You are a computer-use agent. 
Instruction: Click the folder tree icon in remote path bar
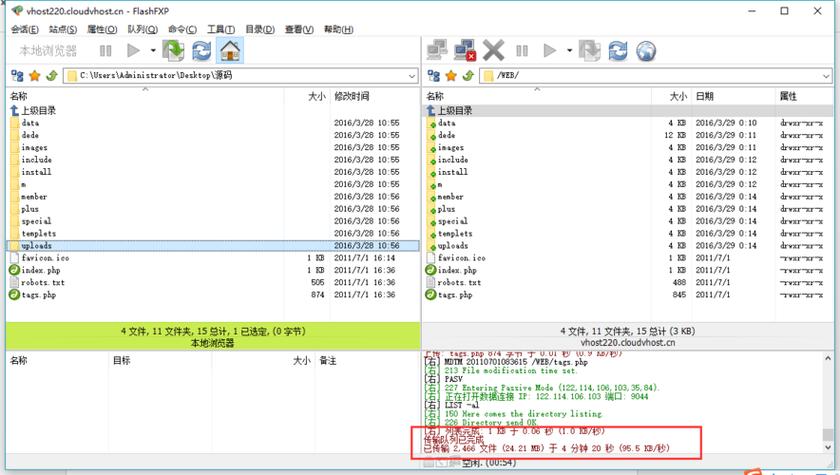pyautogui.click(x=435, y=76)
